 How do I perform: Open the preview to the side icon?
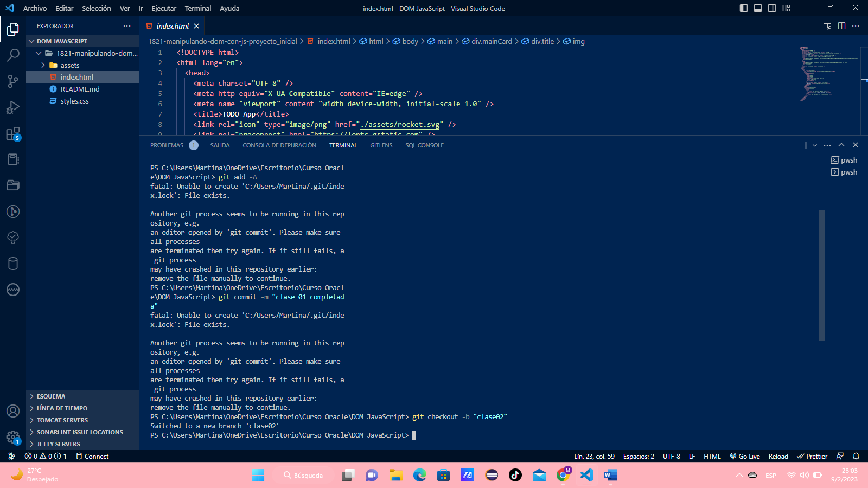(x=827, y=26)
